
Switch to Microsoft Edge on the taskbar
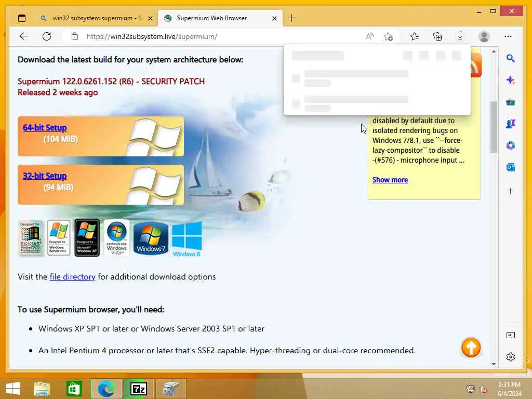tap(106, 389)
